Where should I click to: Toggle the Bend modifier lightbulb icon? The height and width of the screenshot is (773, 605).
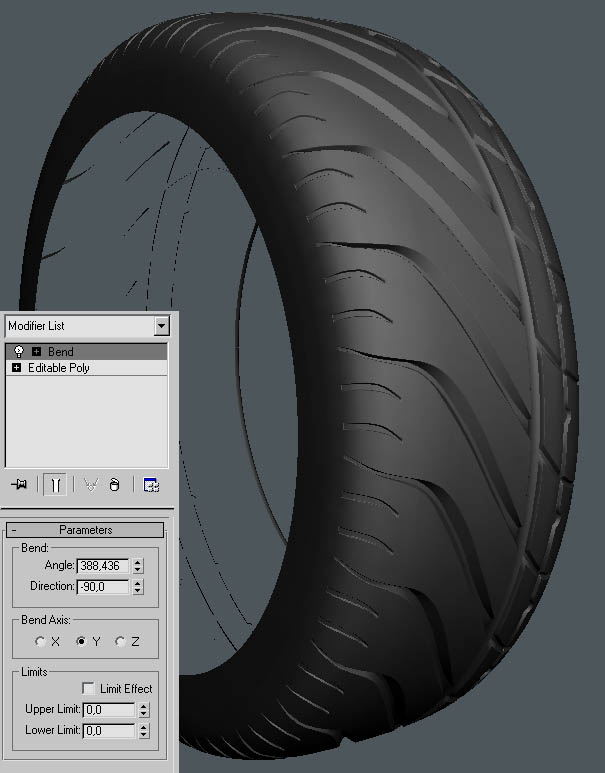tap(18, 351)
